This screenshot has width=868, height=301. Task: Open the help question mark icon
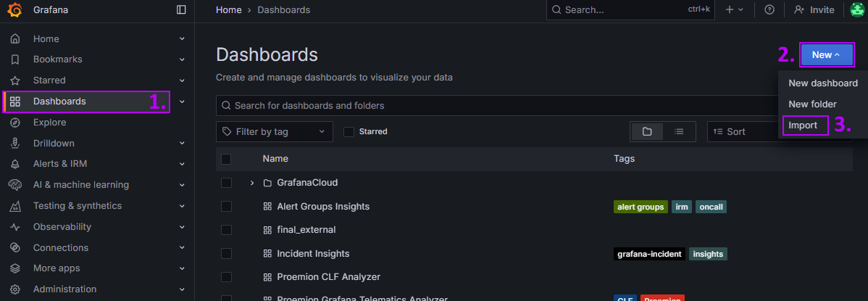point(769,10)
